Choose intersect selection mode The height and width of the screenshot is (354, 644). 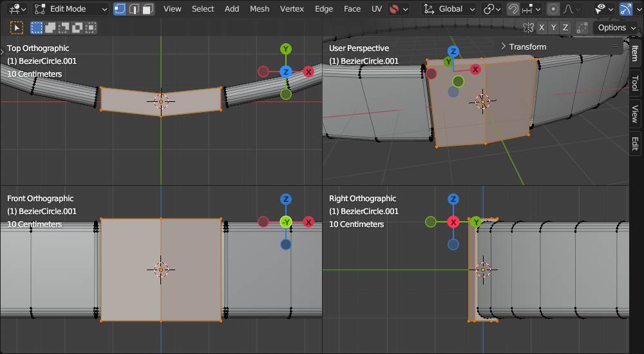pyautogui.click(x=91, y=28)
